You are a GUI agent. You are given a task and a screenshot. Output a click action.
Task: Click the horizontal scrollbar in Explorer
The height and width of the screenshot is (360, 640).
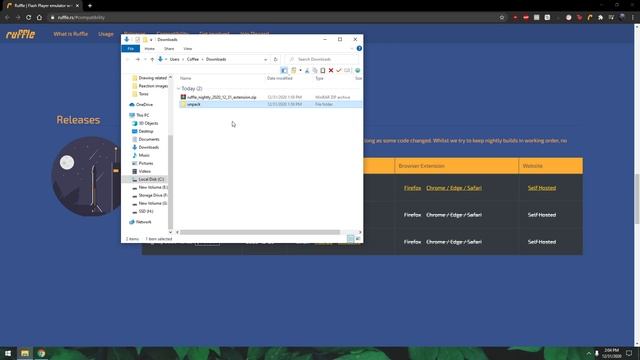tap(260, 232)
